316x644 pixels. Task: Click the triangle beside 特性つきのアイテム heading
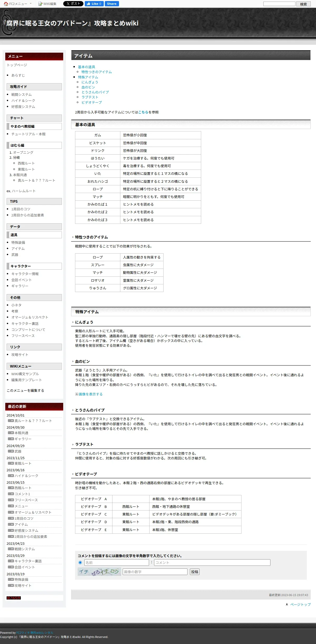[73, 237]
